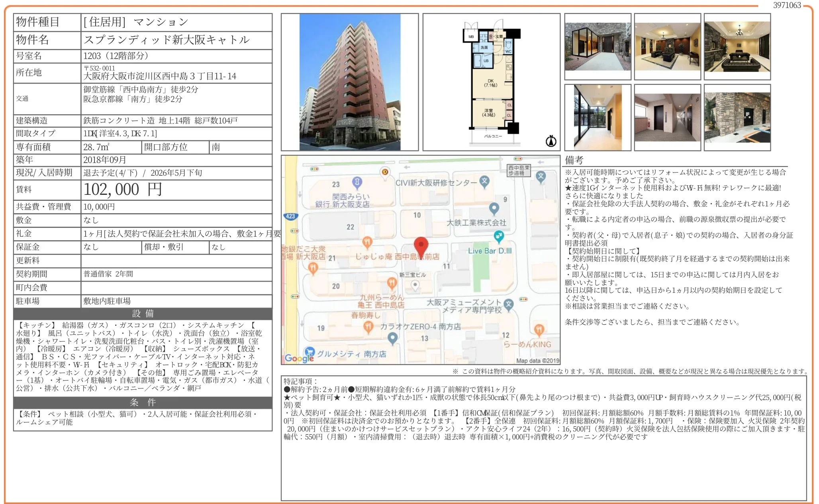Click the 大阪アミューズメントメディア専門学校 school symbol

pos(508,305)
